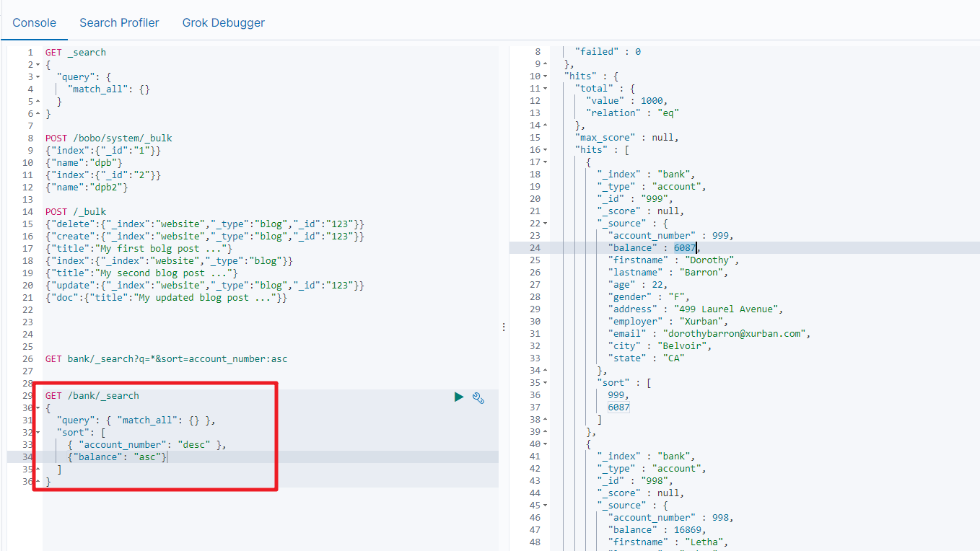Click the "POST /_bulk" request line
The width and height of the screenshot is (980, 551).
(x=76, y=212)
